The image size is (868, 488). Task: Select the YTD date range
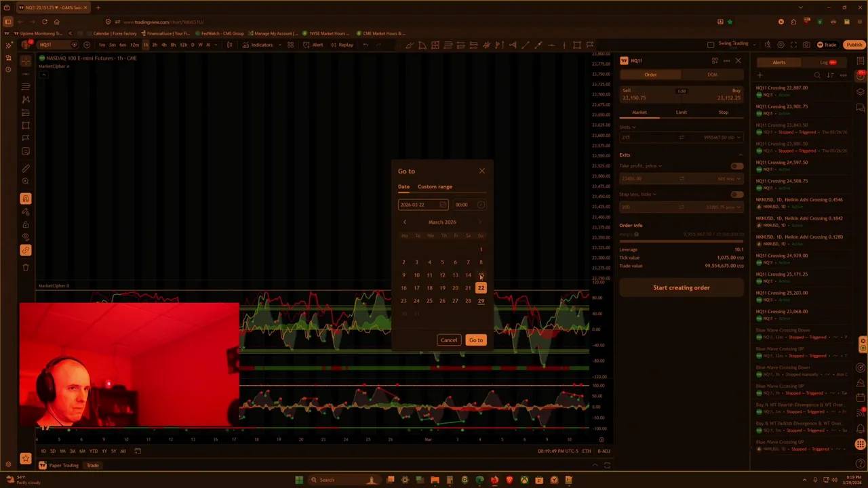click(x=93, y=451)
